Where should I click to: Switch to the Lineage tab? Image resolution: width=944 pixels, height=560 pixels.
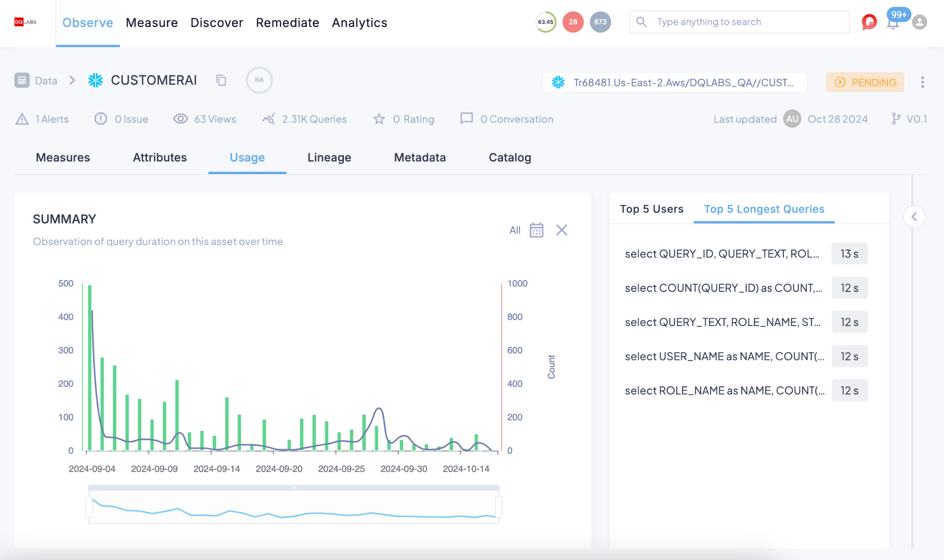click(x=329, y=157)
